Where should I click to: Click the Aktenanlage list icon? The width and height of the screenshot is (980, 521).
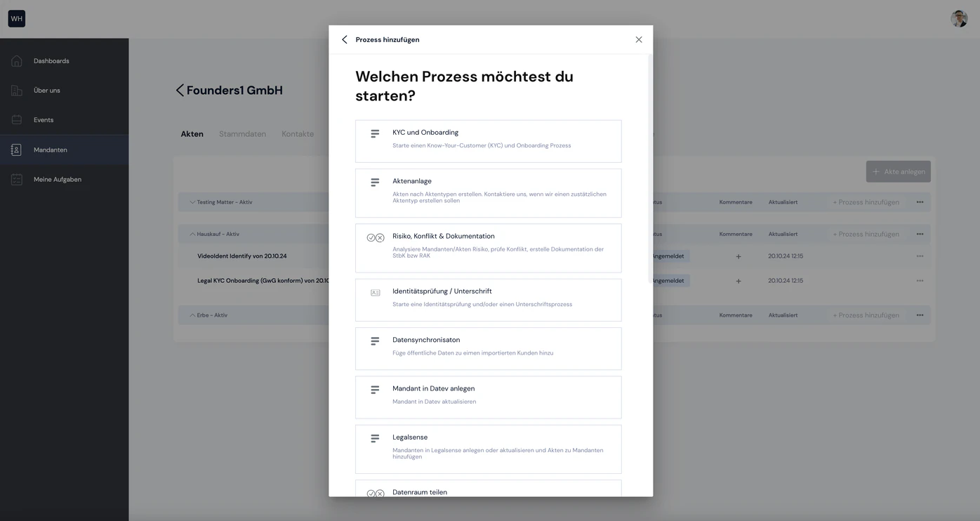[375, 183]
